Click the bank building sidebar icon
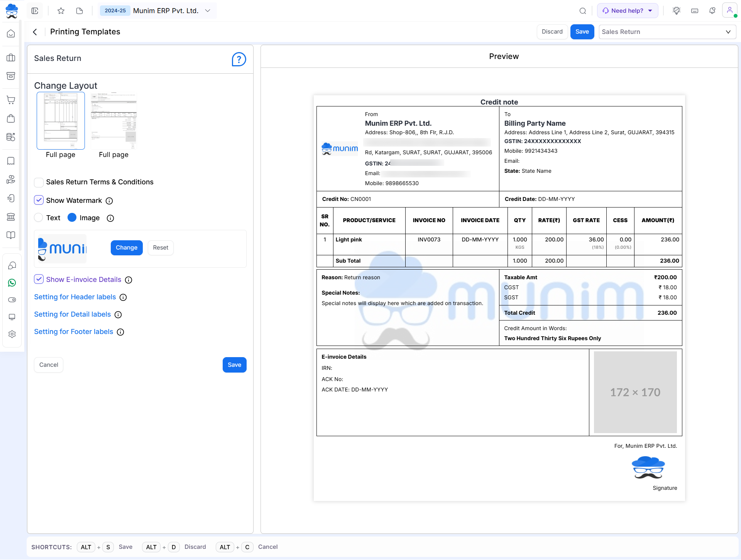 point(11,217)
